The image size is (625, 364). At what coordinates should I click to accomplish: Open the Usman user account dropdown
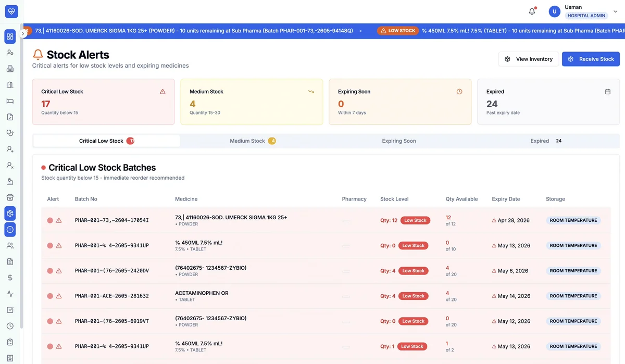click(583, 11)
